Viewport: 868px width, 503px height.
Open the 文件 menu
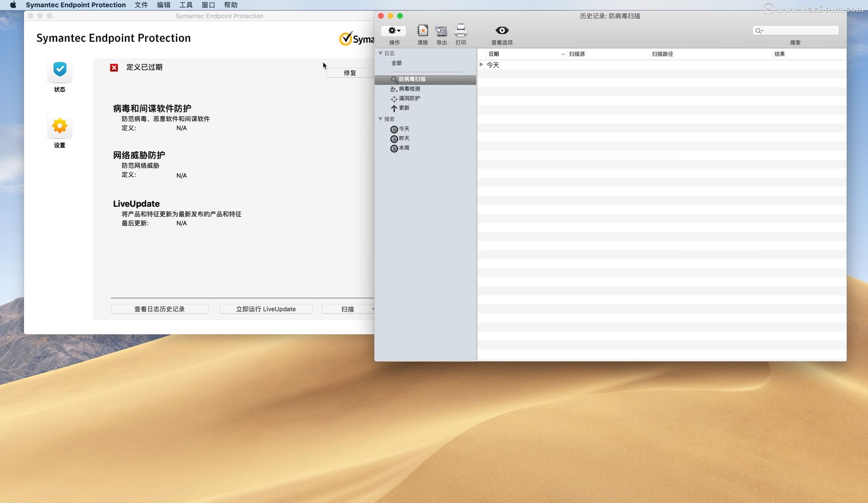(141, 5)
